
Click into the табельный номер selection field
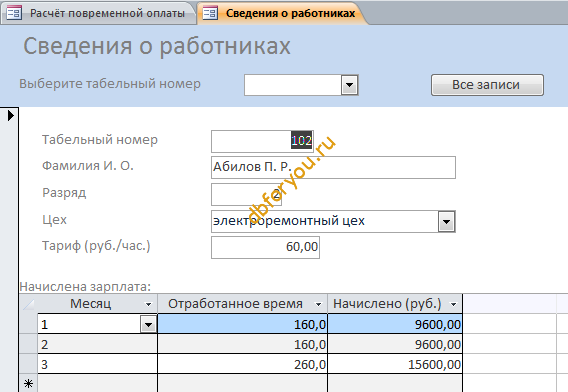[x=293, y=85]
